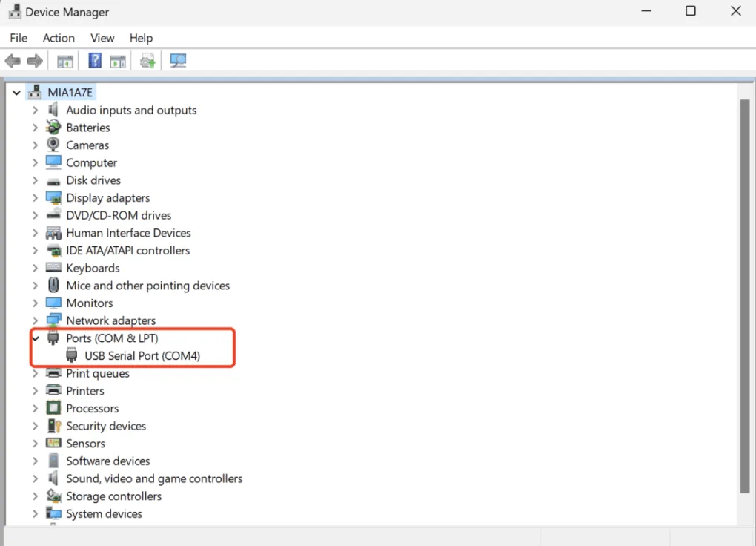Click the Update Driver Software toolbar icon
The height and width of the screenshot is (546, 756).
point(147,61)
